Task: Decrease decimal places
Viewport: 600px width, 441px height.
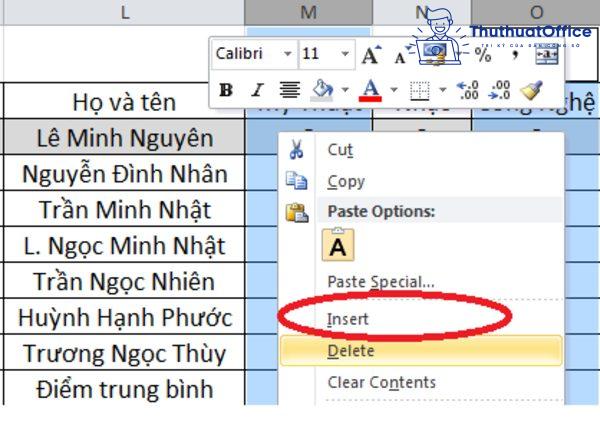Action: point(499,90)
